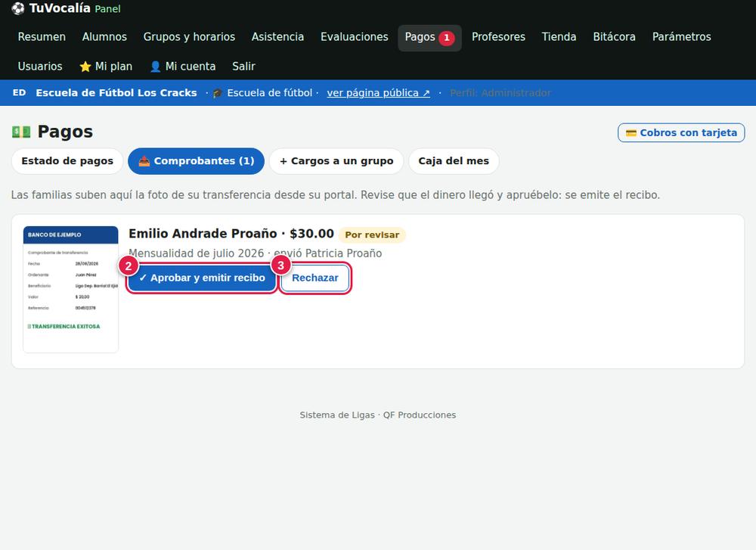Click the person icon beside Mi cuenta

coord(155,67)
